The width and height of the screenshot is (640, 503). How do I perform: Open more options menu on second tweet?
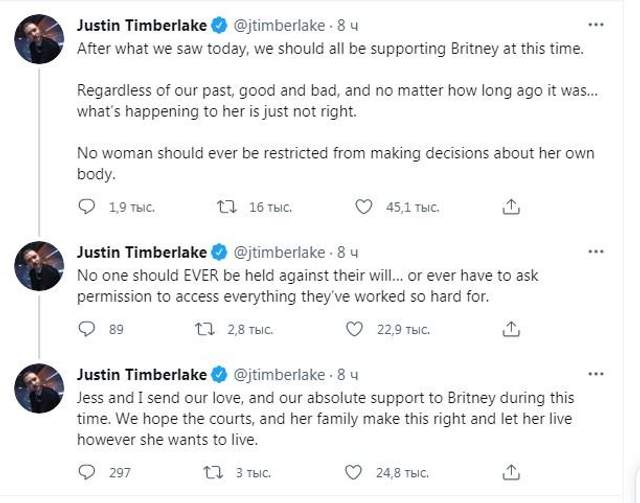[x=596, y=251]
